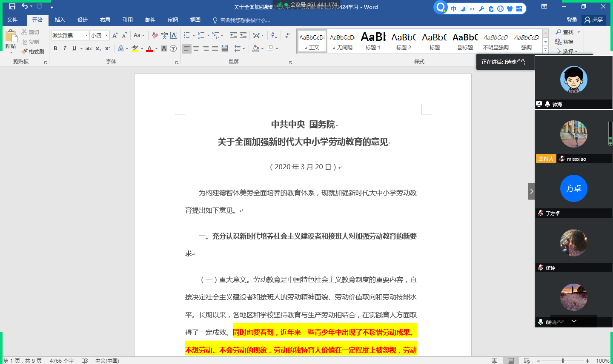Click missxiao participant thumbnail
Viewport: 613px width, 364px height.
[574, 137]
